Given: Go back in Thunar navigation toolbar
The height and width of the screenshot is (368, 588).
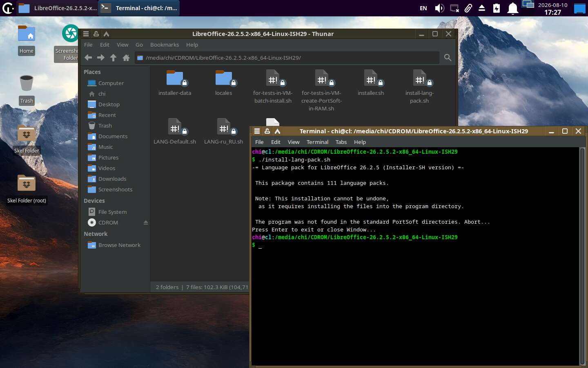Looking at the screenshot, I should (x=88, y=58).
